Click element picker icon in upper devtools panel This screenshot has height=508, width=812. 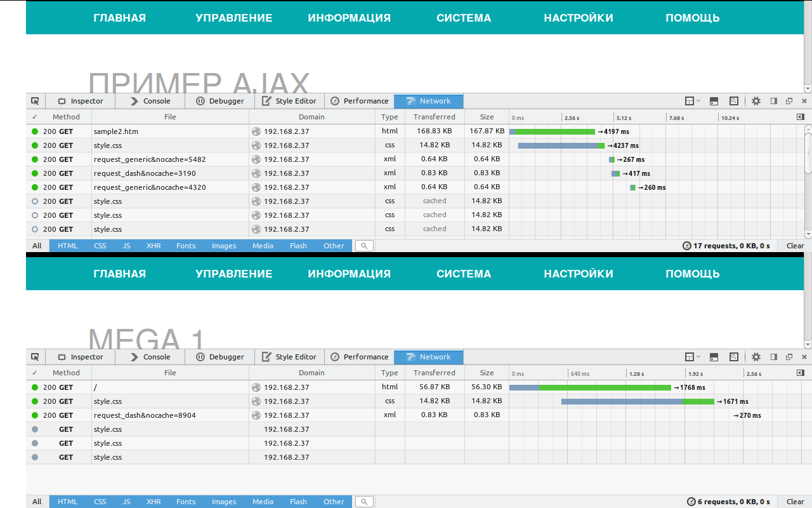(x=35, y=101)
